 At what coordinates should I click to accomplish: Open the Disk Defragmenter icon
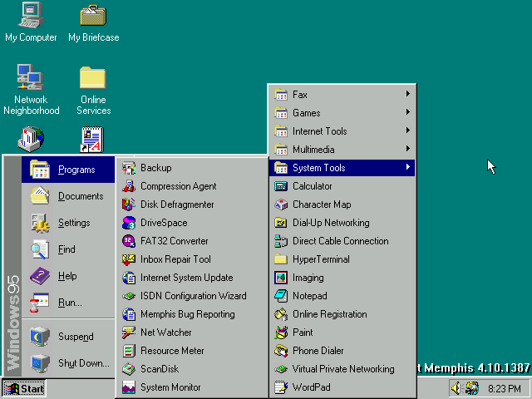click(x=129, y=204)
